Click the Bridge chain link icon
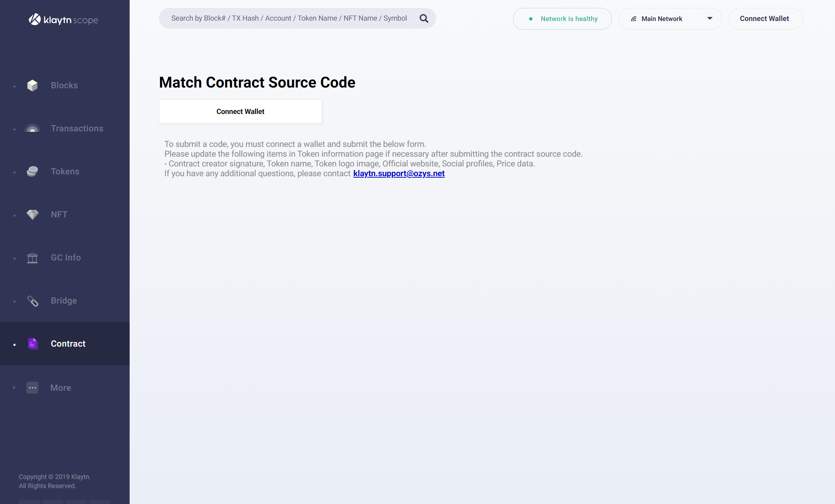 (x=32, y=301)
